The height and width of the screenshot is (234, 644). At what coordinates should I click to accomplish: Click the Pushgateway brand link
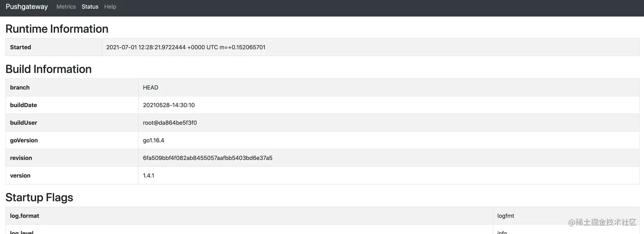(x=27, y=7)
